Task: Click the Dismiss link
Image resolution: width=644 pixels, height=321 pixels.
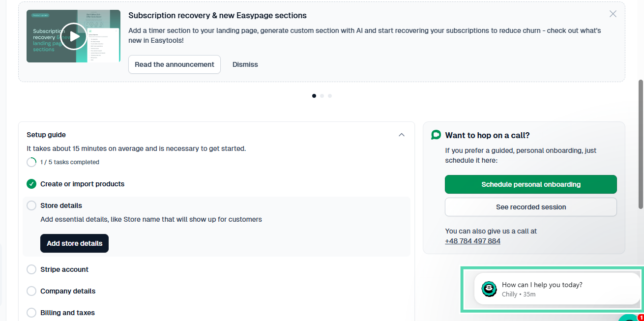Action: [x=245, y=64]
